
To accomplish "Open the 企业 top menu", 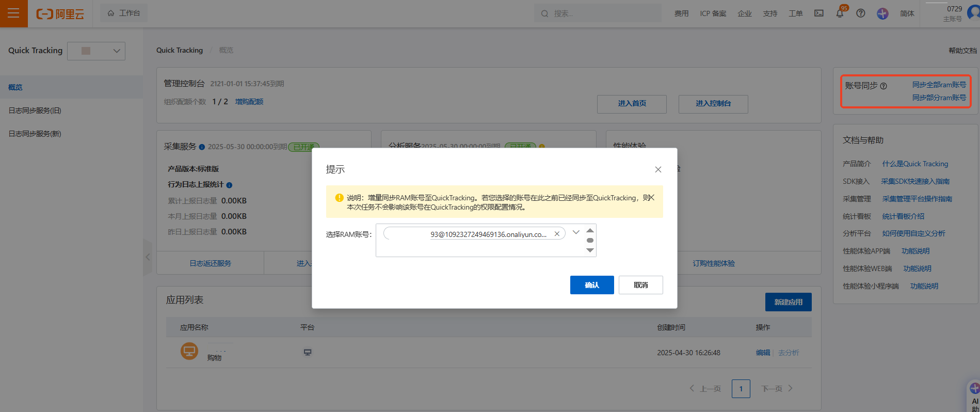I will pos(745,13).
